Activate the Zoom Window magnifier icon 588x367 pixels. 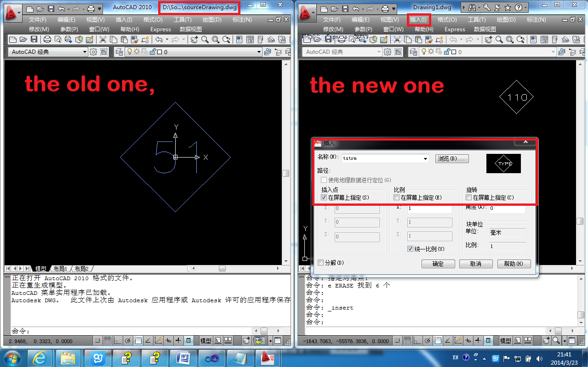tap(215, 40)
